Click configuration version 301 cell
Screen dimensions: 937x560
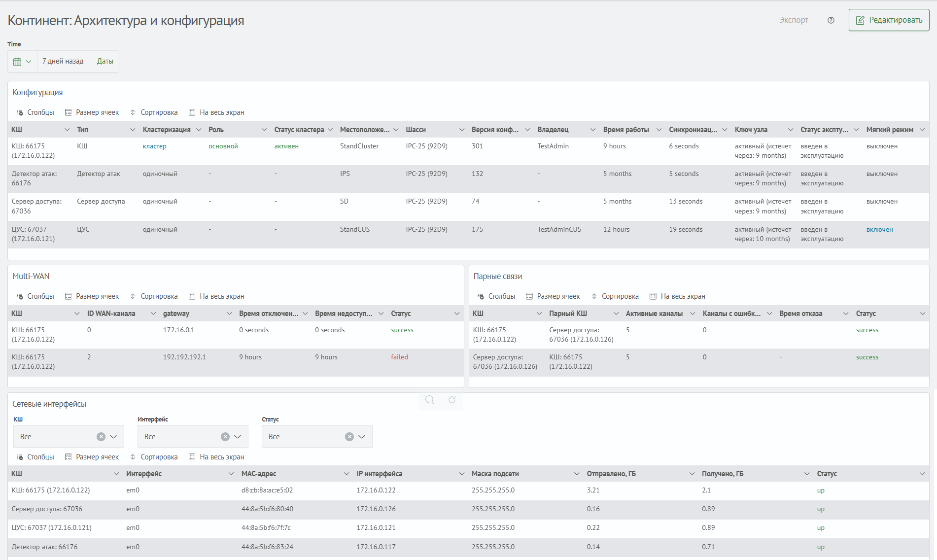pyautogui.click(x=477, y=146)
